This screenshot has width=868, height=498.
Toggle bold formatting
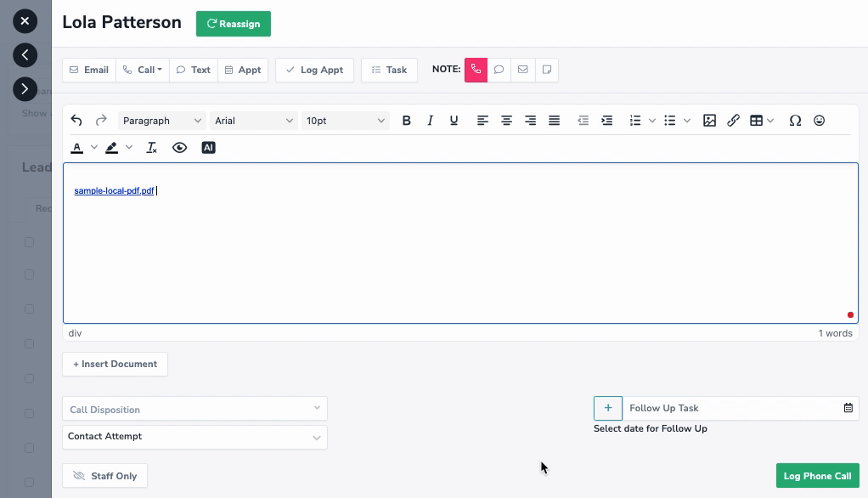(406, 121)
